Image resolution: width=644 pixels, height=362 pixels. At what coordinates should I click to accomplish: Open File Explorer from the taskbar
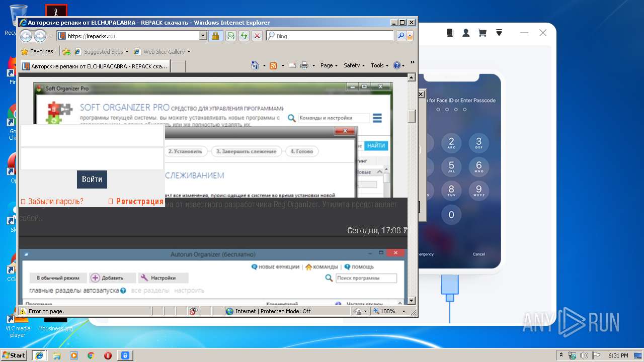(57, 355)
